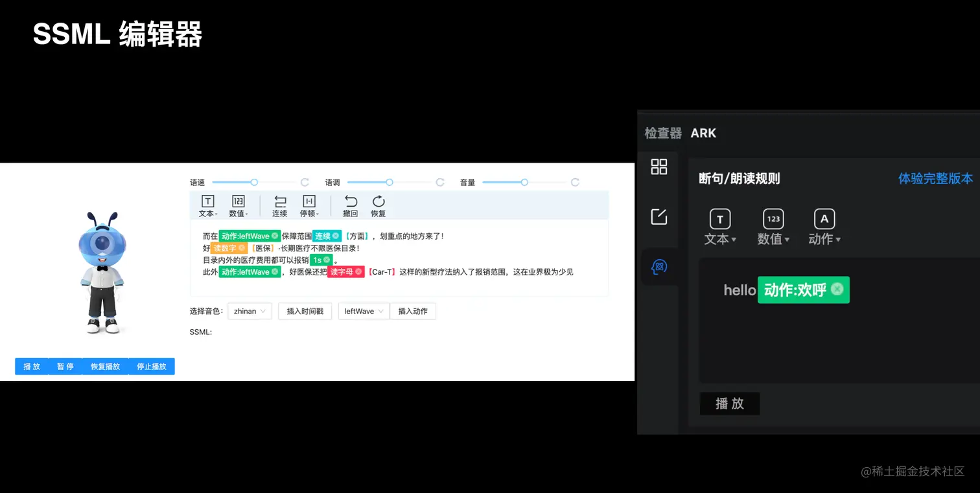Remove the 动作:leftWave tag after 此外
This screenshot has height=493, width=980.
pos(275,272)
